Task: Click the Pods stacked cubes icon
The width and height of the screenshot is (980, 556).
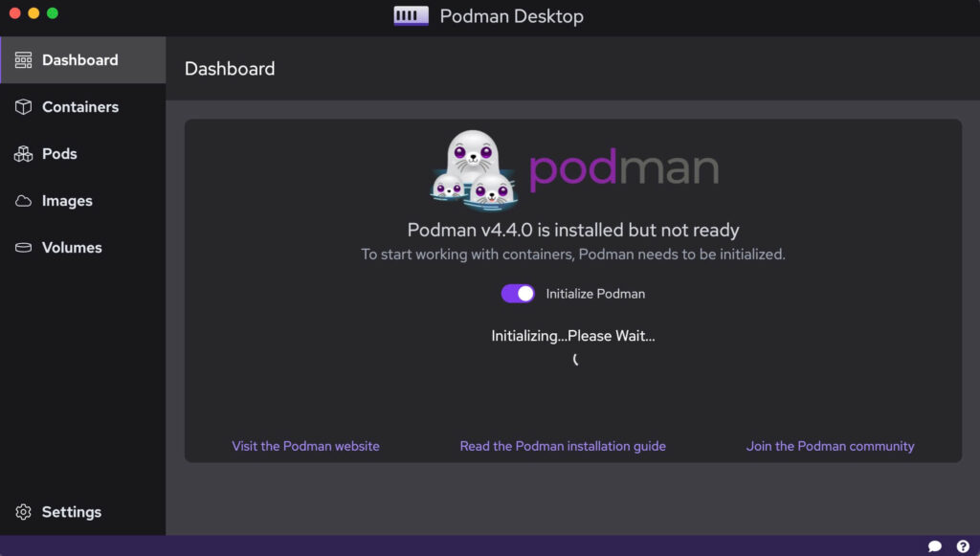Action: click(23, 154)
